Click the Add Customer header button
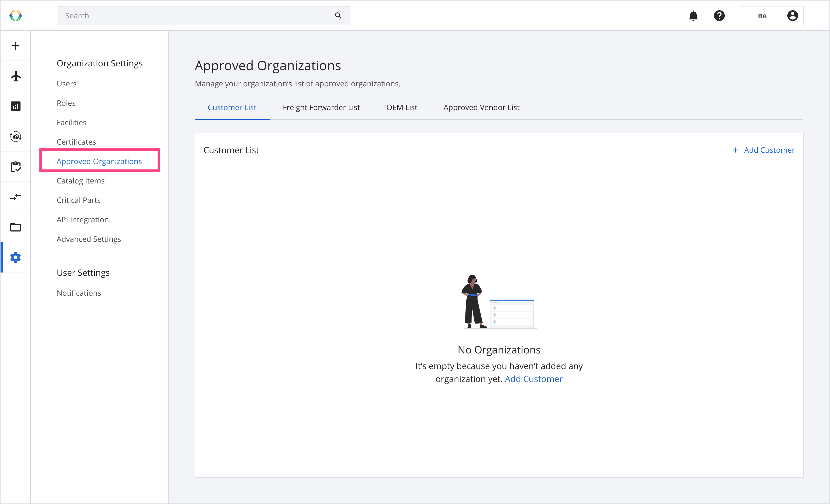 coord(763,150)
